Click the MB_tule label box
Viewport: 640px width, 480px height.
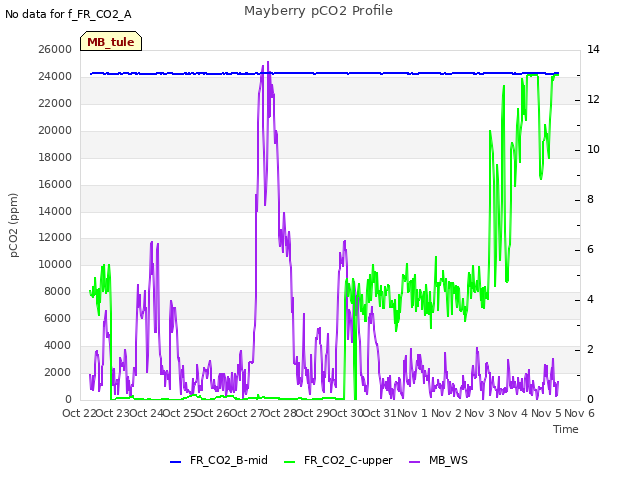pyautogui.click(x=111, y=41)
